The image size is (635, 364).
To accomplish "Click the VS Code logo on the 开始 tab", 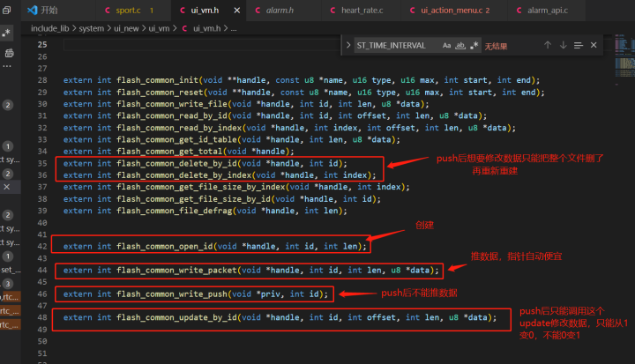I will (x=33, y=10).
